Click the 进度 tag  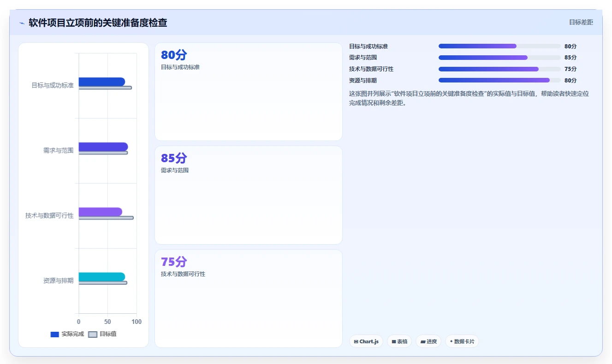428,341
